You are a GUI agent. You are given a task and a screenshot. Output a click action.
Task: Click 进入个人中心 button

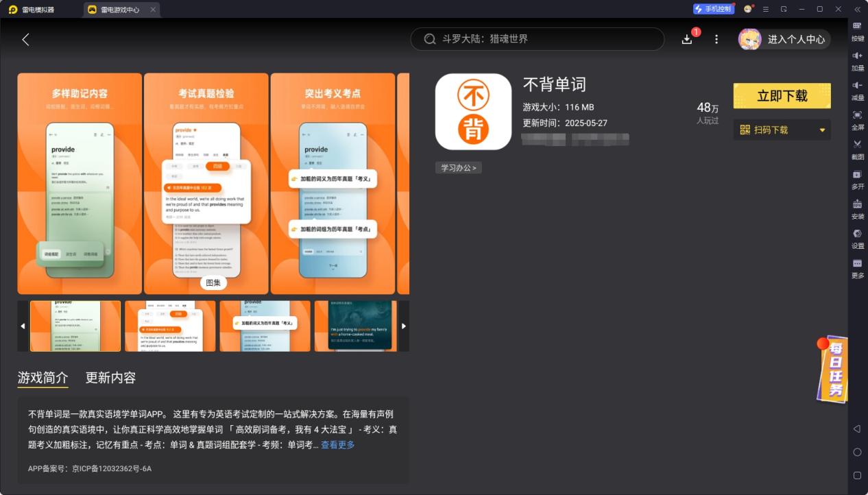(796, 39)
